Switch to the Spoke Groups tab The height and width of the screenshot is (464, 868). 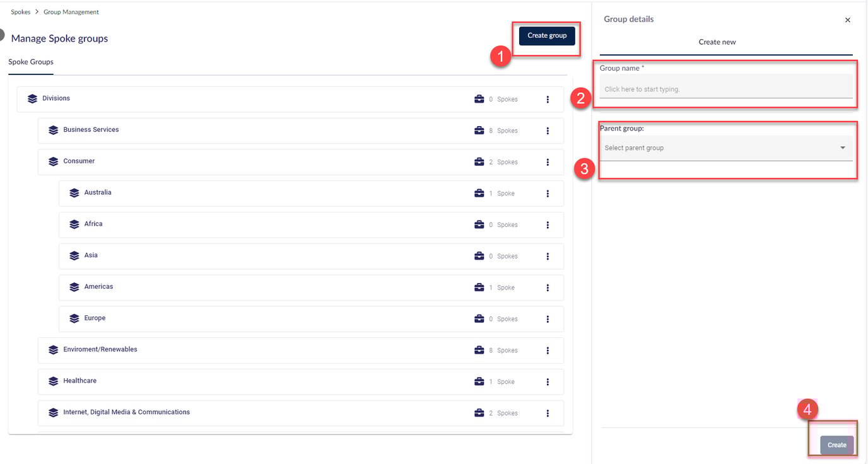(x=30, y=62)
